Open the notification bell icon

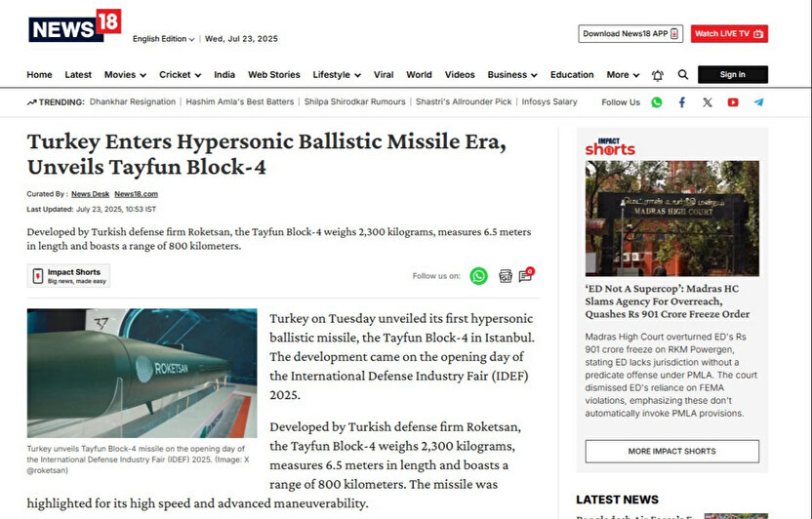click(x=658, y=75)
